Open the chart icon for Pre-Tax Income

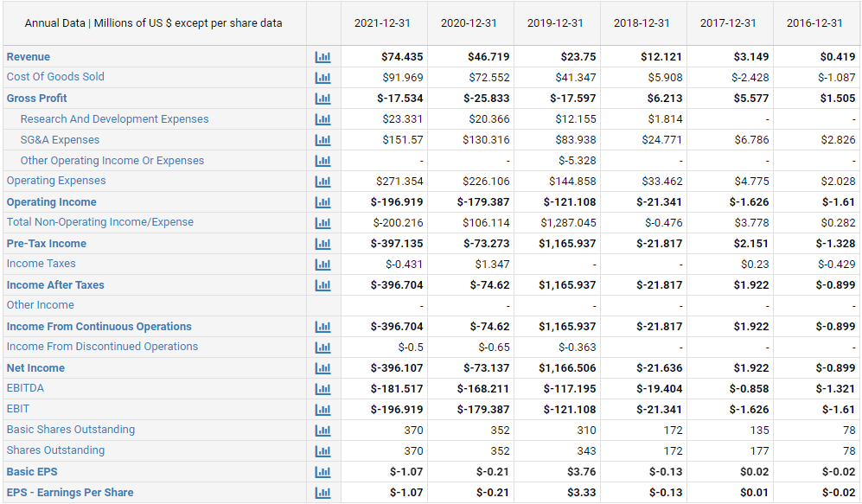pos(322,244)
